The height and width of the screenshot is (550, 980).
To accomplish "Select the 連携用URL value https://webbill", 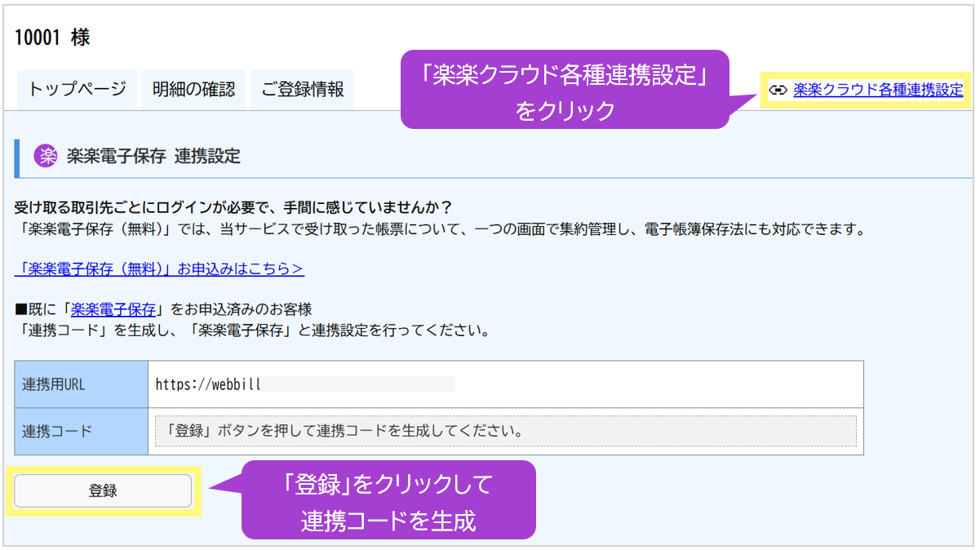I will 208,384.
